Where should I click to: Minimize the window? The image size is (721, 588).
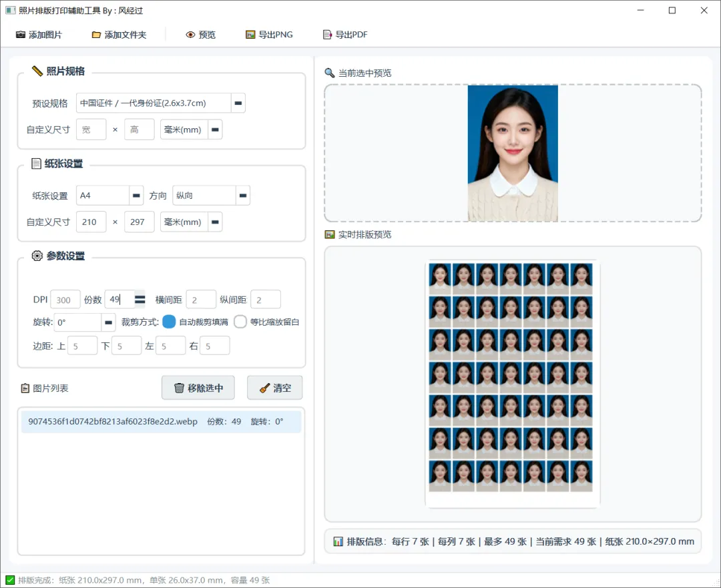coord(640,10)
